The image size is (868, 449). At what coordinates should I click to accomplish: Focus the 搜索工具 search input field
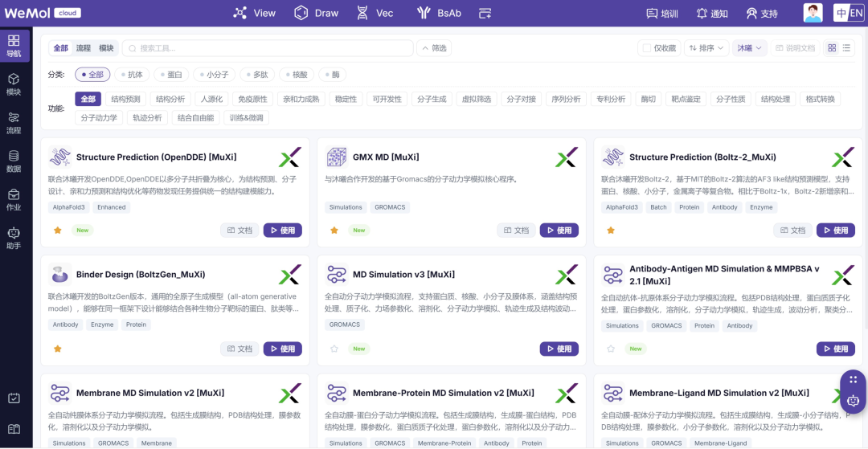point(268,48)
